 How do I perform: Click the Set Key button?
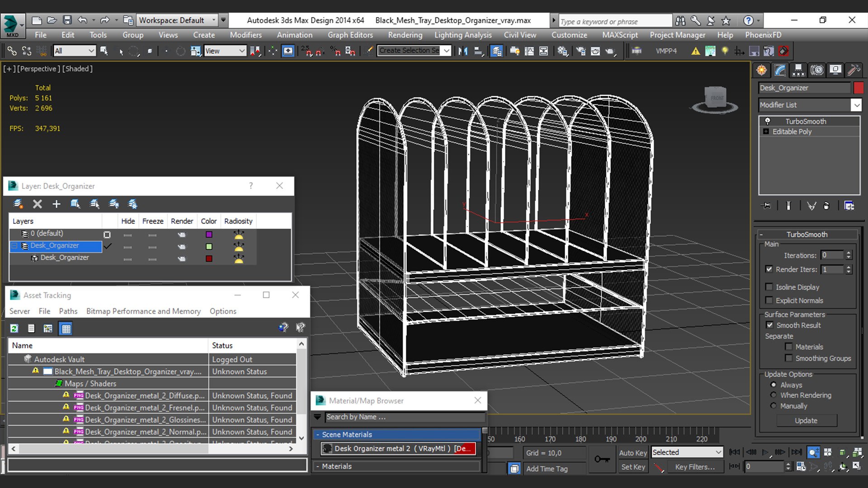(633, 467)
